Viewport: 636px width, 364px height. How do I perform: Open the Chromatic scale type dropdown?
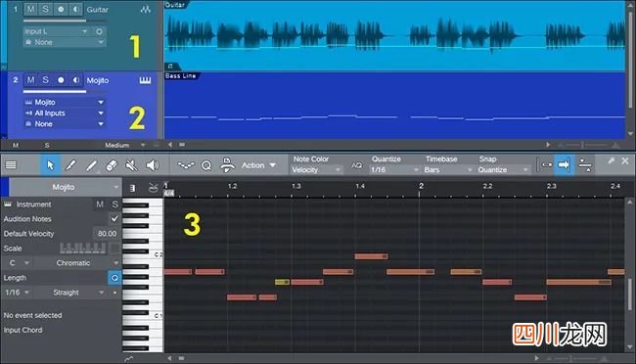tap(78, 263)
